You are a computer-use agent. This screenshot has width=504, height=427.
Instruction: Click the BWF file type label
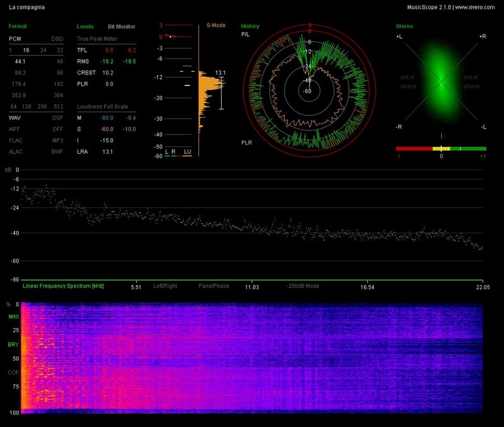(57, 151)
